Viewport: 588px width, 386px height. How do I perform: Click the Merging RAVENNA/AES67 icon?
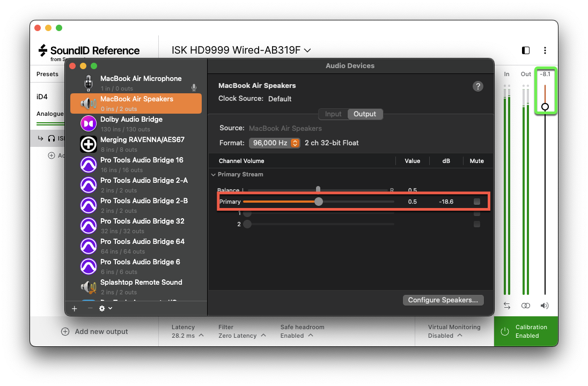(89, 144)
